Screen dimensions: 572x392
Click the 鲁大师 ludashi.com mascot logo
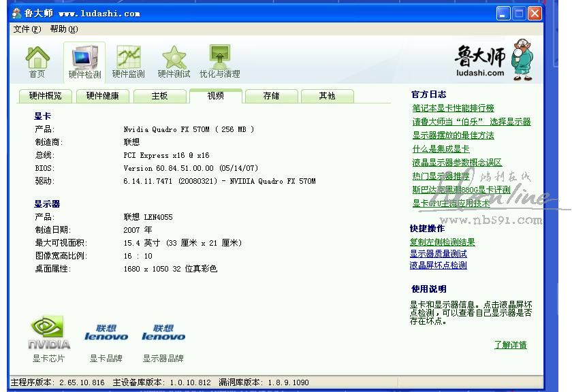[x=494, y=60]
